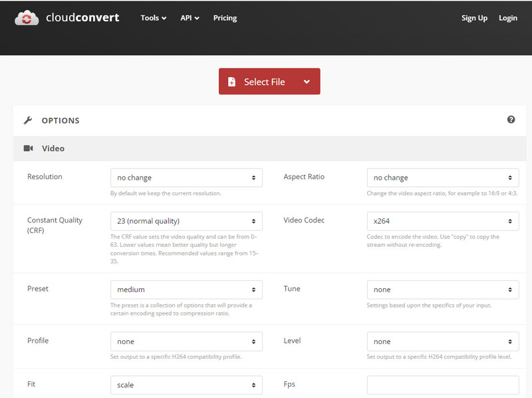Open the API menu

coord(190,18)
